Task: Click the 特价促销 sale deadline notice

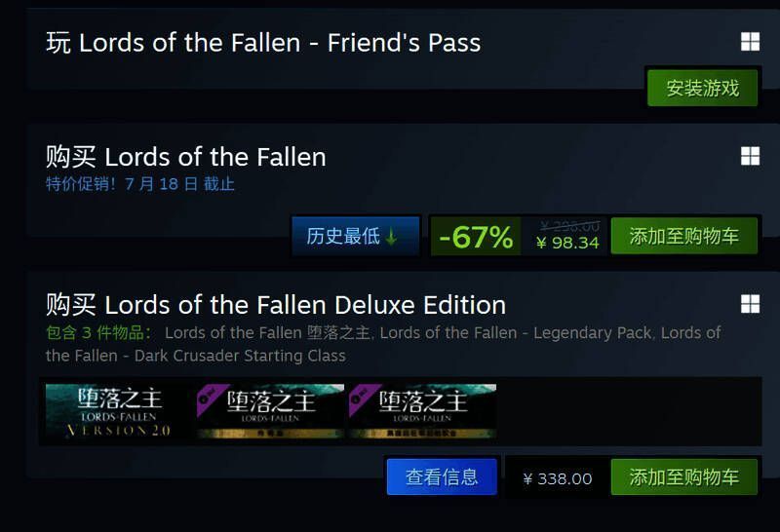Action: 139,183
